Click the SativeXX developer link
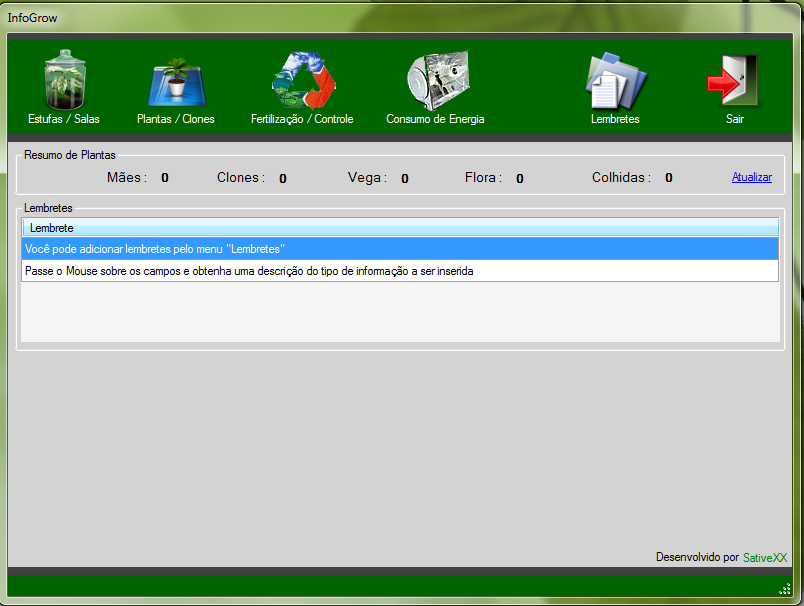This screenshot has width=804, height=606. click(x=765, y=557)
